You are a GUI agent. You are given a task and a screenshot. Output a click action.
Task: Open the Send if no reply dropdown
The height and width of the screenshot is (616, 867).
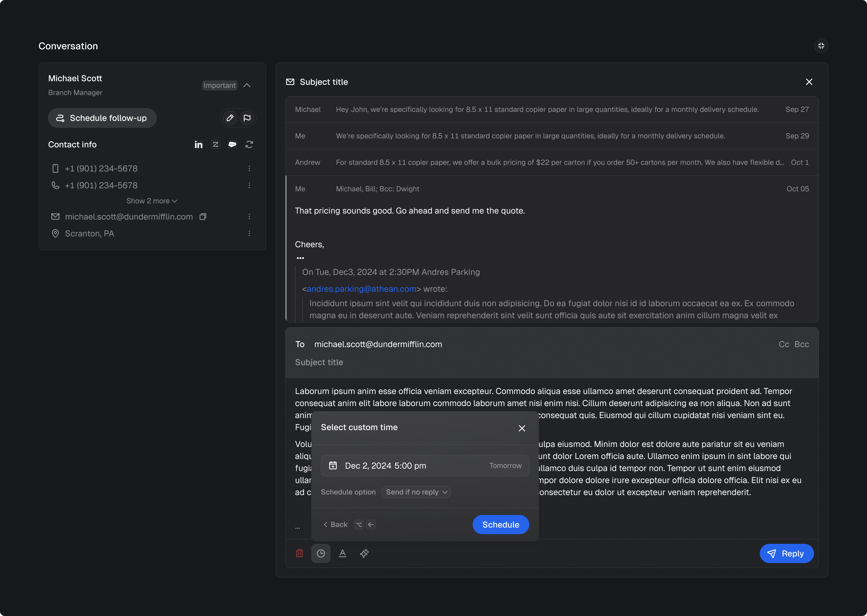click(x=416, y=492)
